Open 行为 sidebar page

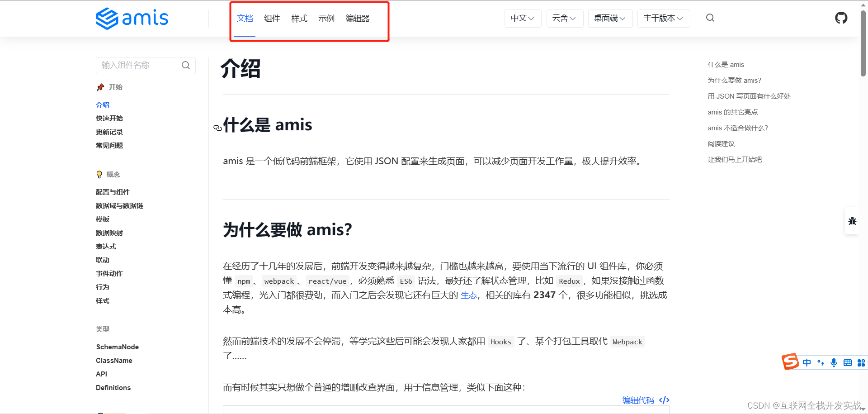click(103, 287)
